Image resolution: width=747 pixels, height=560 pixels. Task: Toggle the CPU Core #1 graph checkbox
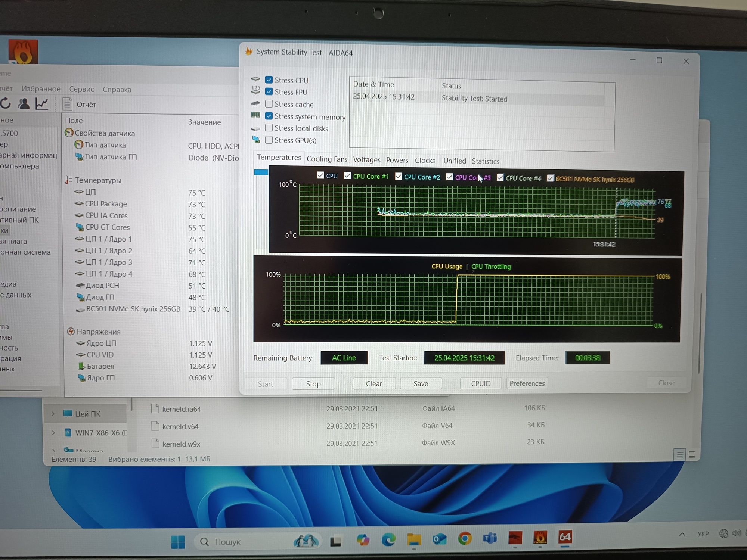[347, 175]
